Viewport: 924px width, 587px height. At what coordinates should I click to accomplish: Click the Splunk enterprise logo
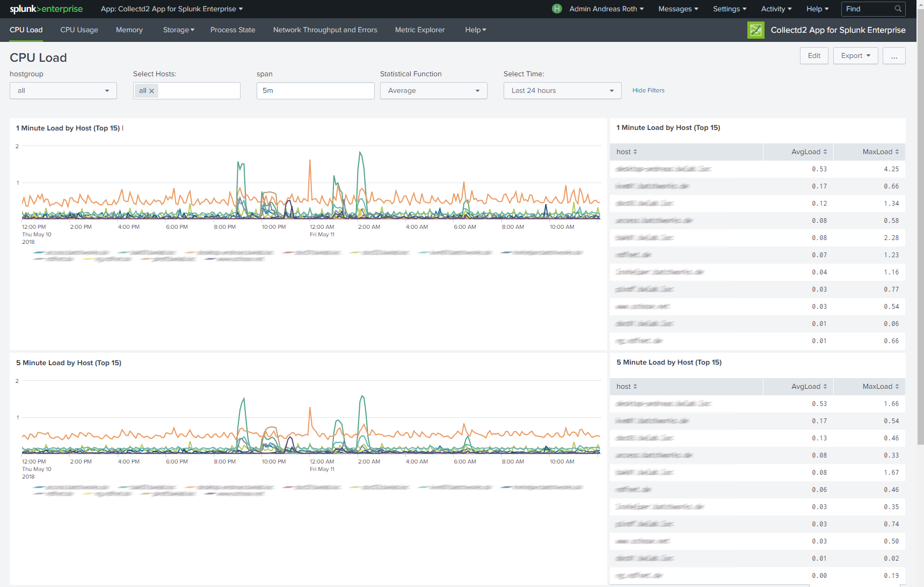46,9
